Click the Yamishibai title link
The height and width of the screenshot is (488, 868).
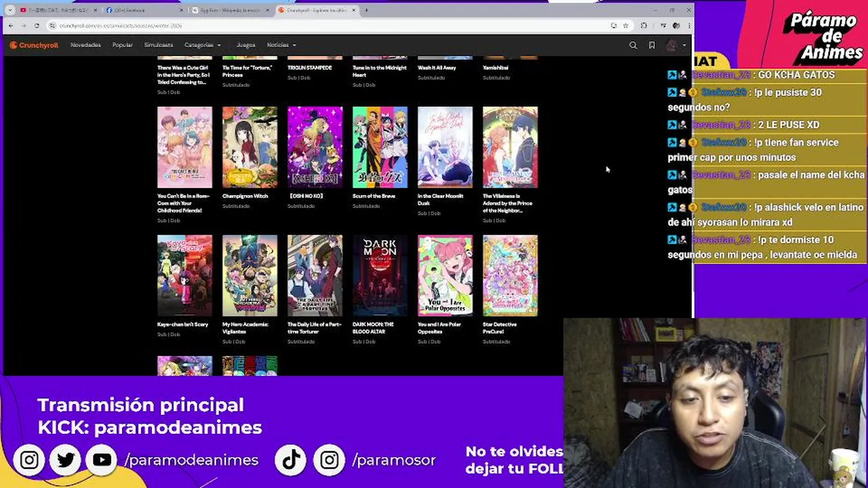496,68
